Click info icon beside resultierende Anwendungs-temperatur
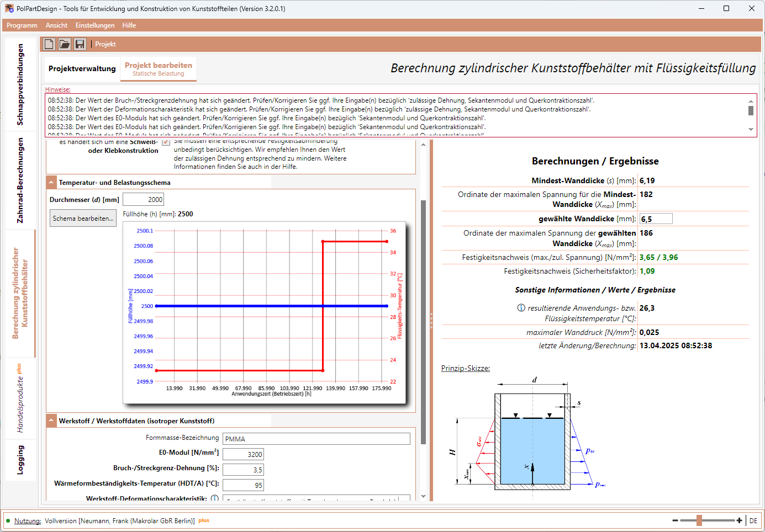 (x=521, y=308)
